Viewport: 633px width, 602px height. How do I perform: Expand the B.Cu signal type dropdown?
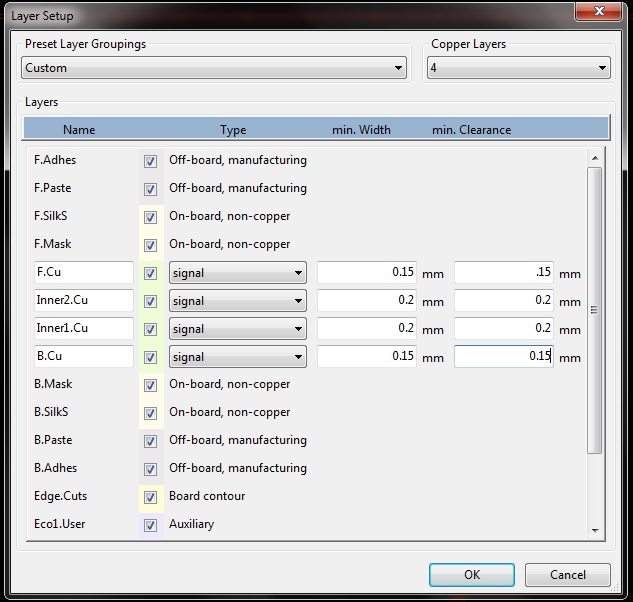tap(237, 357)
